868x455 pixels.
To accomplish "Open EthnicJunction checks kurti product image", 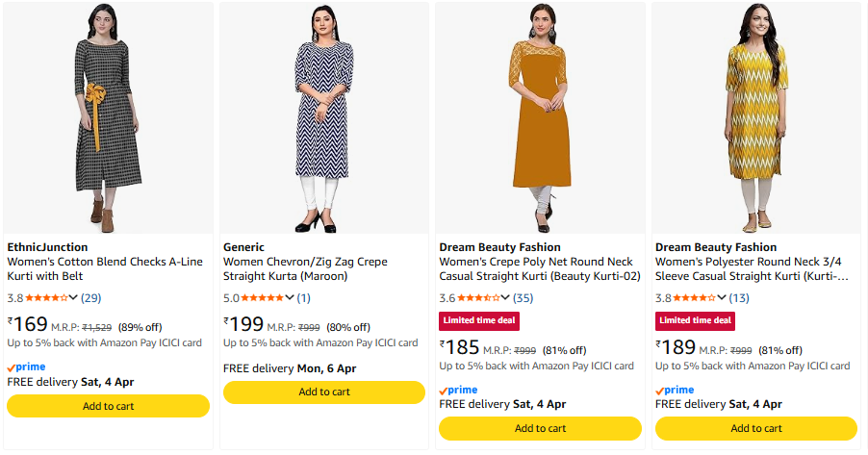I will coord(109,117).
